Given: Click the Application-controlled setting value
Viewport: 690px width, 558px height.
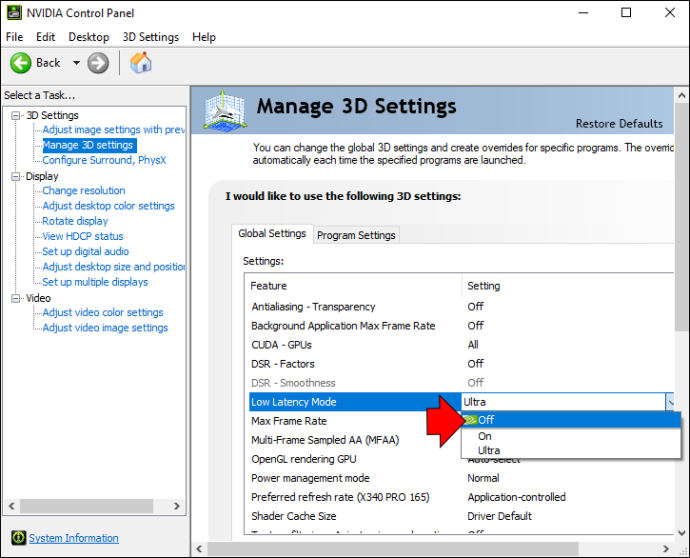Looking at the screenshot, I should [x=517, y=497].
